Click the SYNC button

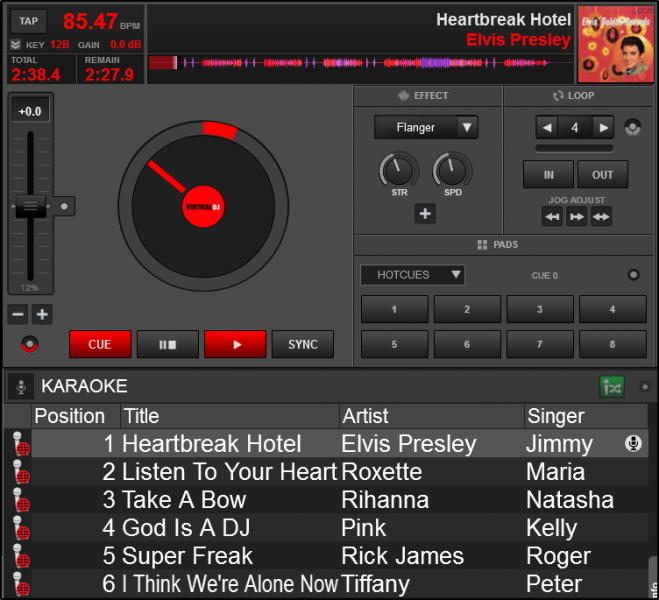pyautogui.click(x=303, y=344)
